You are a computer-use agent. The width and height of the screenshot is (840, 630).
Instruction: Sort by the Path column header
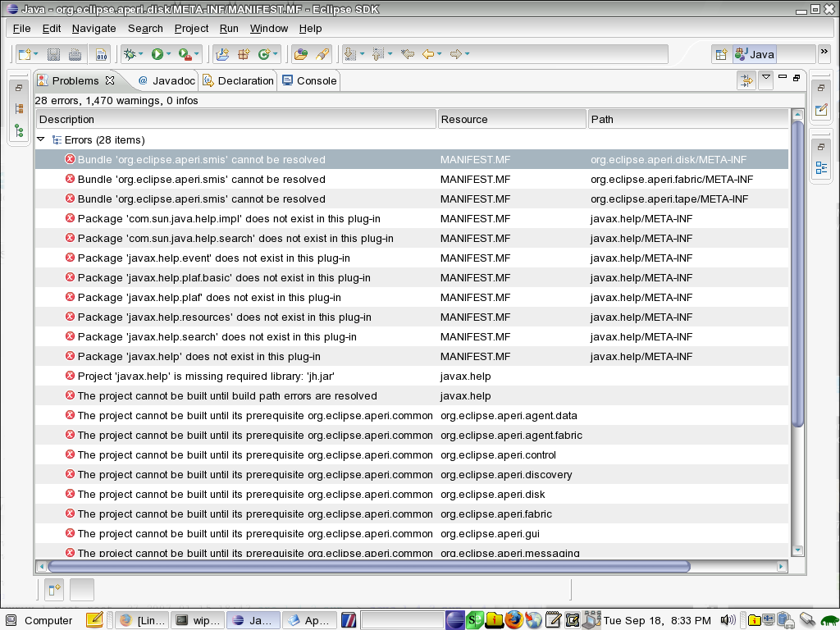pos(688,120)
